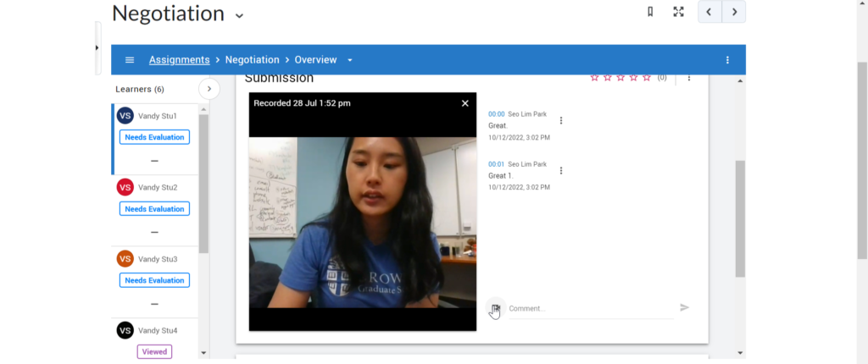This screenshot has width=868, height=364.
Task: Open the Overview dropdown arrow
Action: pos(350,60)
